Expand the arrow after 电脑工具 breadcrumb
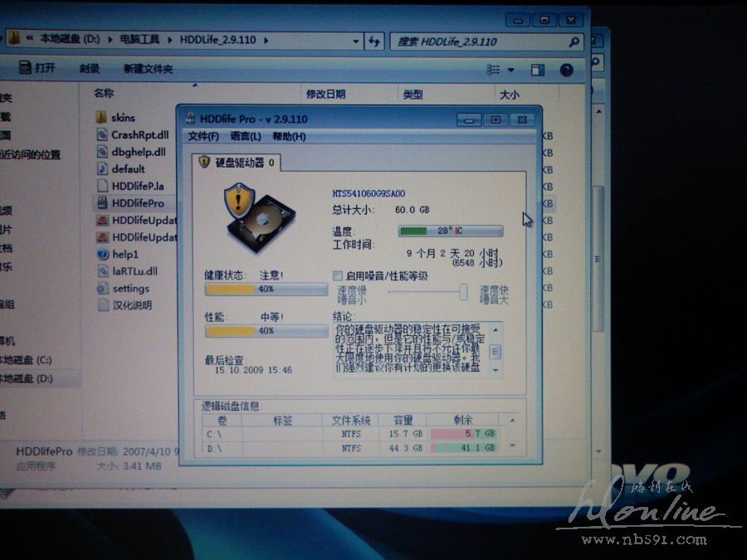Viewport: 747px width, 560px height. [169, 40]
